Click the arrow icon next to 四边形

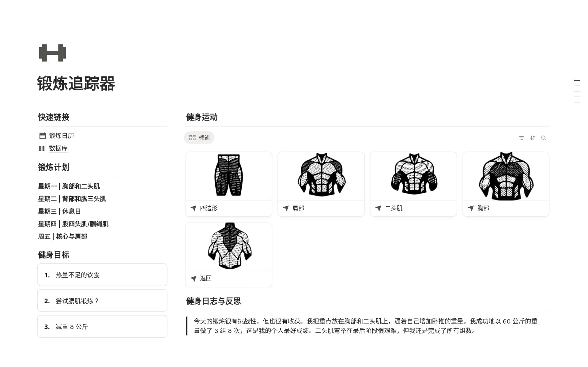(193, 208)
